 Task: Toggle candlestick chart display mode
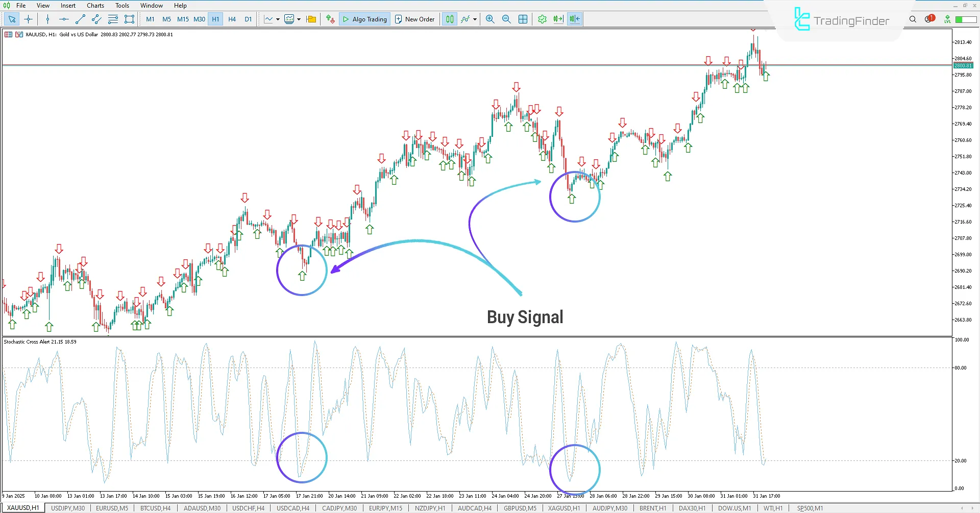pyautogui.click(x=449, y=19)
